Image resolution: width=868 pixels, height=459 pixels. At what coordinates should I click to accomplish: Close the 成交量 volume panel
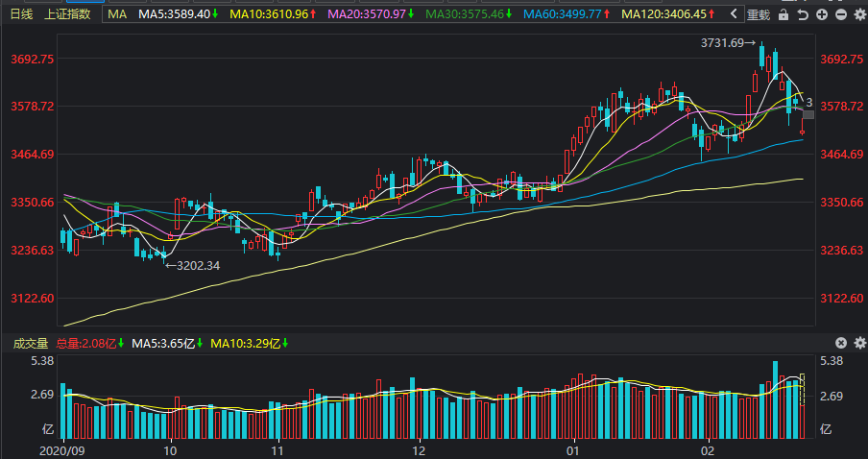click(841, 343)
